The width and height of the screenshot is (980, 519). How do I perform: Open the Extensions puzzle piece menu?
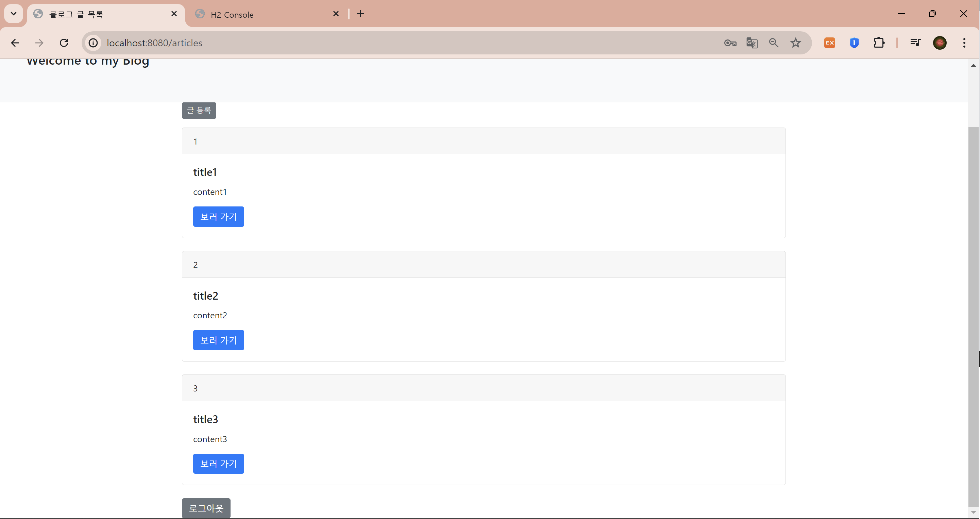[879, 43]
